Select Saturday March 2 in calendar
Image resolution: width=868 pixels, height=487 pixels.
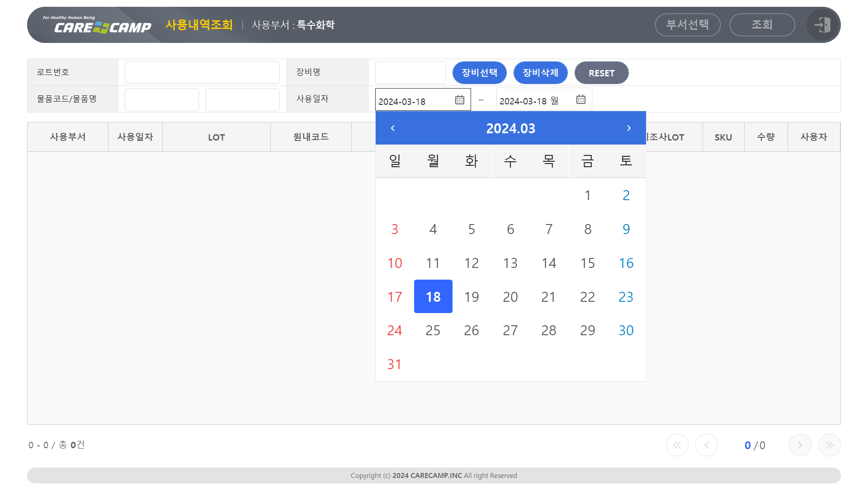(x=626, y=195)
